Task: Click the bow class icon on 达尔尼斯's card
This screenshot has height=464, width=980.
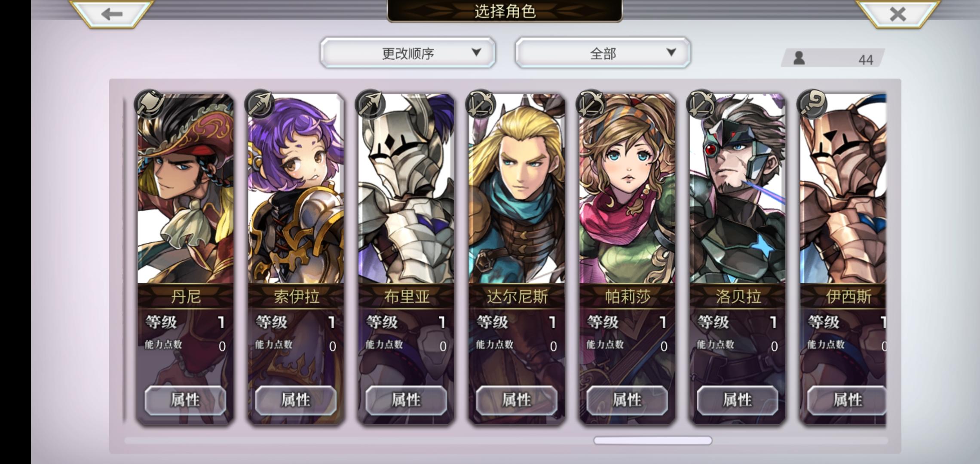Action: pyautogui.click(x=481, y=104)
